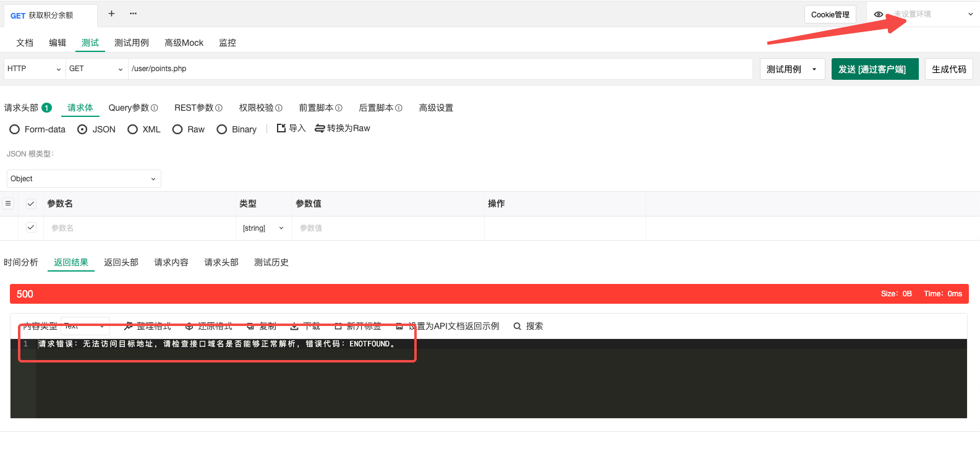The height and width of the screenshot is (459, 980).
Task: Select the Binary radio button
Action: pyautogui.click(x=222, y=129)
